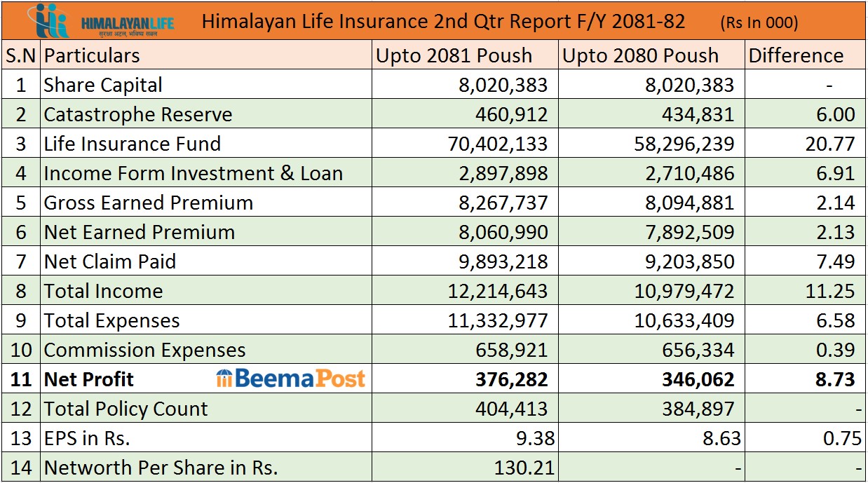868x483 pixels.
Task: Select Life Insurance Fund value 70,402,133
Action: tap(497, 144)
